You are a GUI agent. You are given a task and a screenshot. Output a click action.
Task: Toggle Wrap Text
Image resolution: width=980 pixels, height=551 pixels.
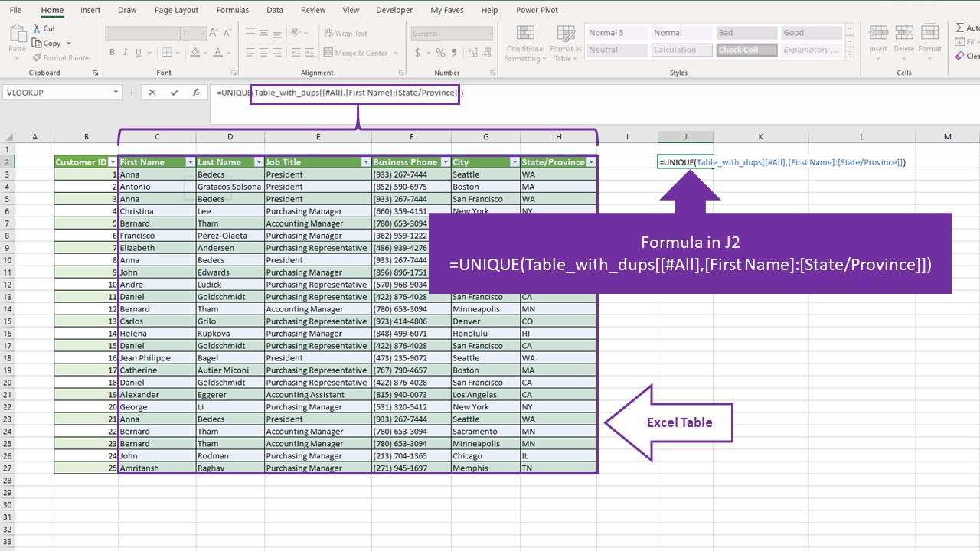point(346,34)
